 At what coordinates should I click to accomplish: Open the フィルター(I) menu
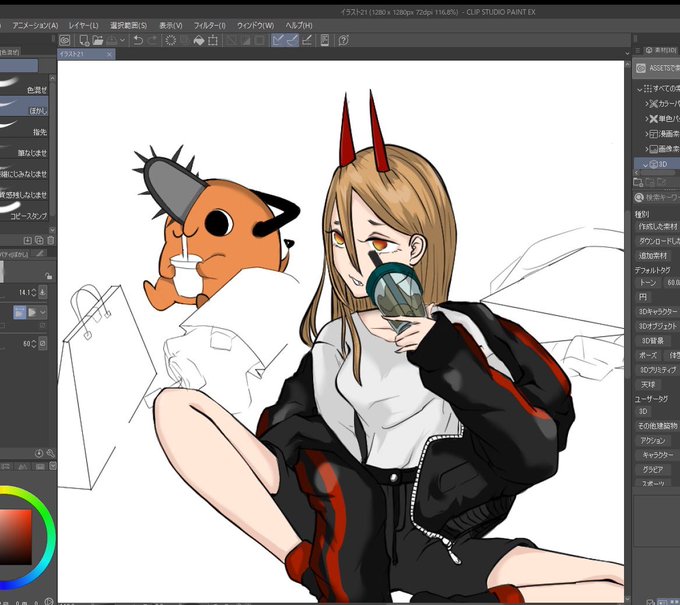pyautogui.click(x=210, y=25)
